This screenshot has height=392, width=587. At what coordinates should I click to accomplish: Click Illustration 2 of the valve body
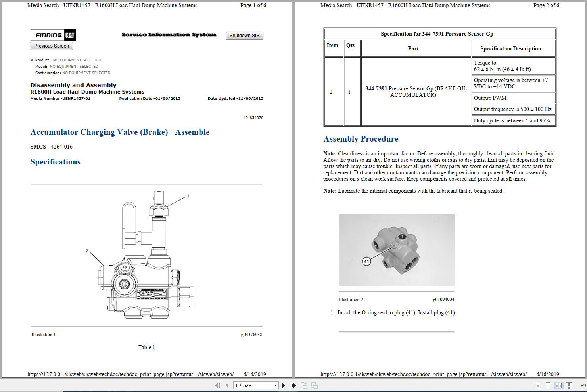click(397, 250)
